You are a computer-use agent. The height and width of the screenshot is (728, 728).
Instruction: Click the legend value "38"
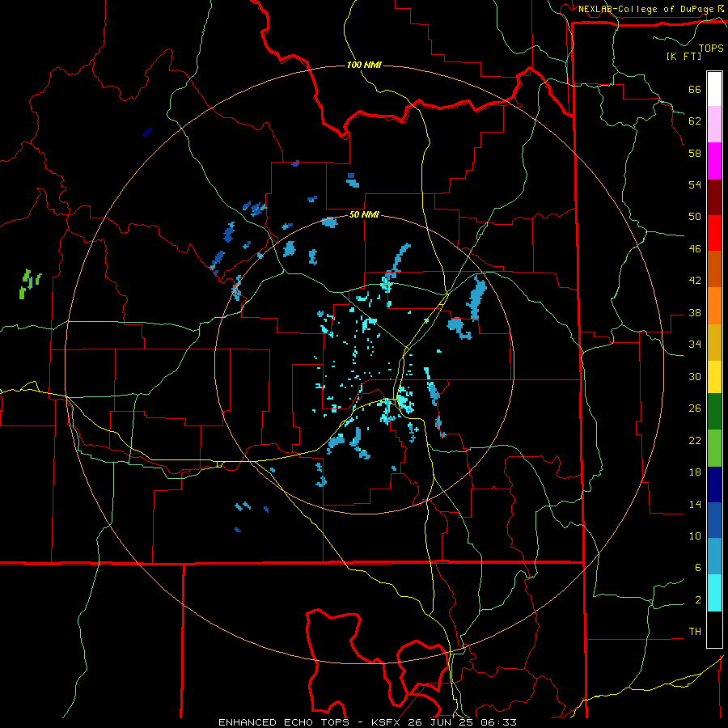click(x=695, y=313)
